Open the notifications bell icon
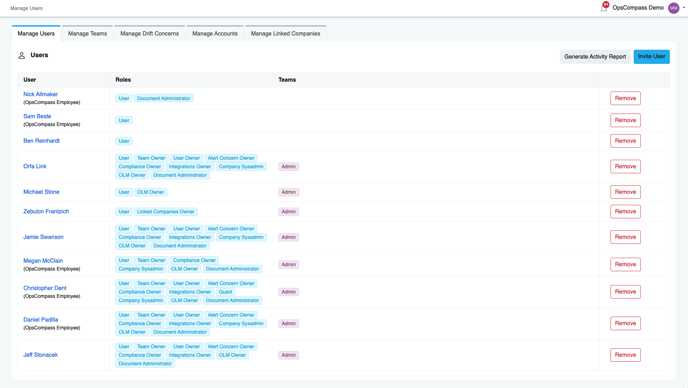Screen dimensions: 688x388 point(604,7)
